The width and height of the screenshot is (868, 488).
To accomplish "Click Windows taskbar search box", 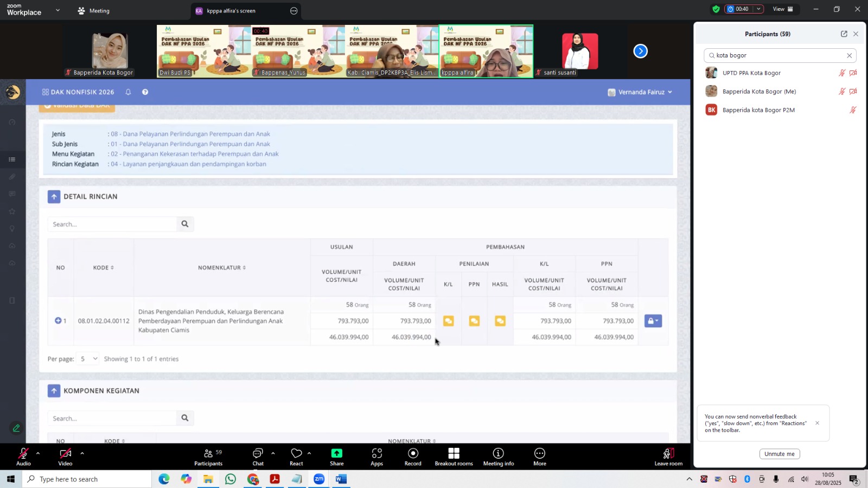I will coord(87,479).
